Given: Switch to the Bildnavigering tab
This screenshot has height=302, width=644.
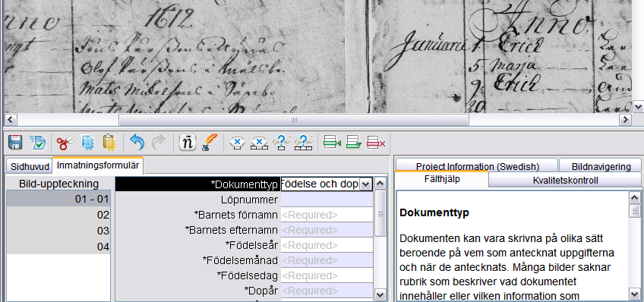Looking at the screenshot, I should (601, 166).
